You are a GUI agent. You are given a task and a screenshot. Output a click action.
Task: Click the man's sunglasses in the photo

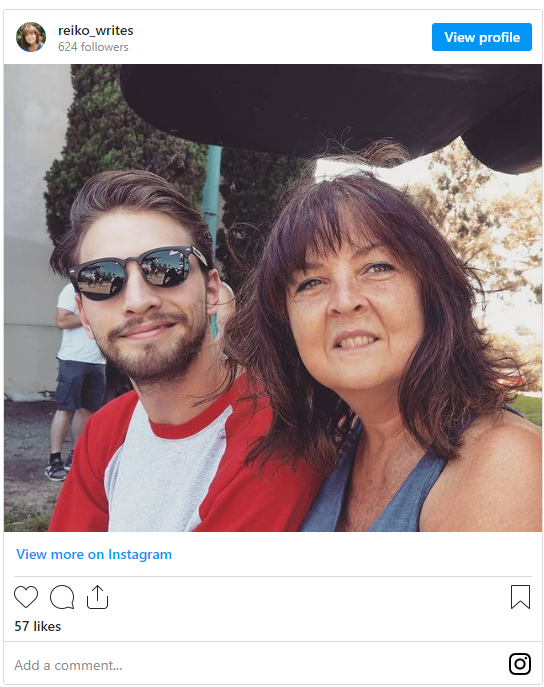point(138,272)
